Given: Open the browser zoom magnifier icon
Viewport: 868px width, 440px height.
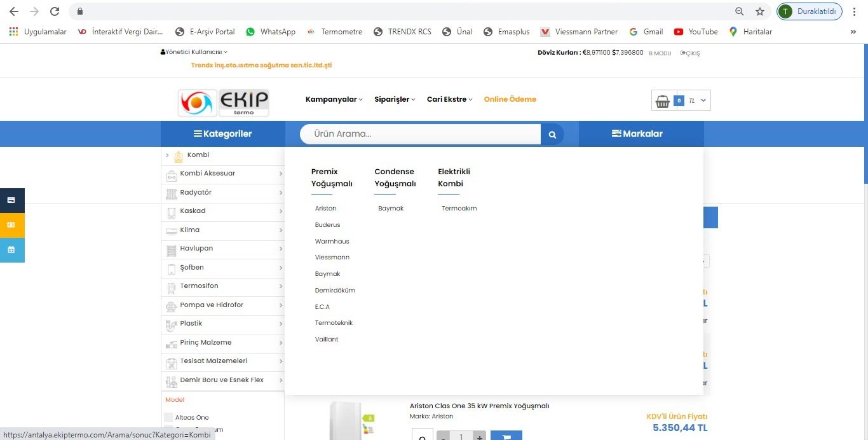Looking at the screenshot, I should (740, 11).
